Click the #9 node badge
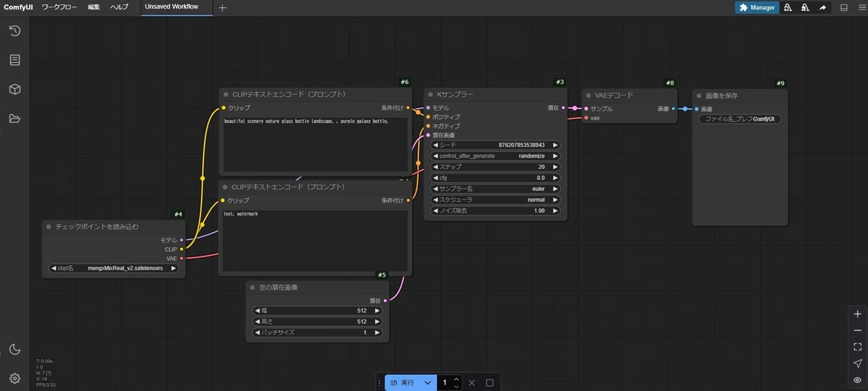Screen dimensions: 868x391 pos(780,83)
